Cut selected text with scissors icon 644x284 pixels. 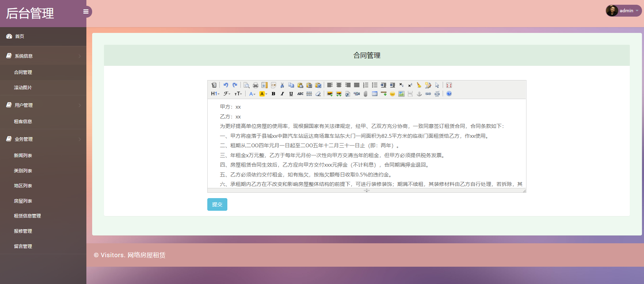(x=282, y=85)
